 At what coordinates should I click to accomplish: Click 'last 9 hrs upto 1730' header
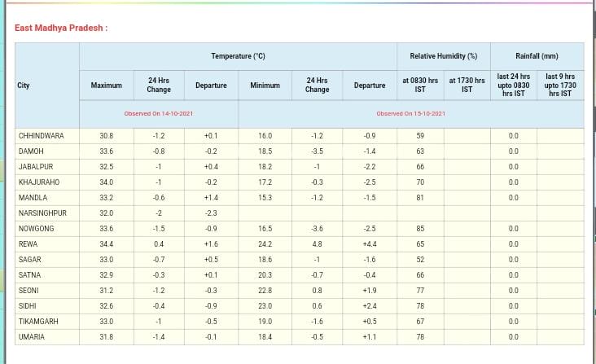coord(560,86)
